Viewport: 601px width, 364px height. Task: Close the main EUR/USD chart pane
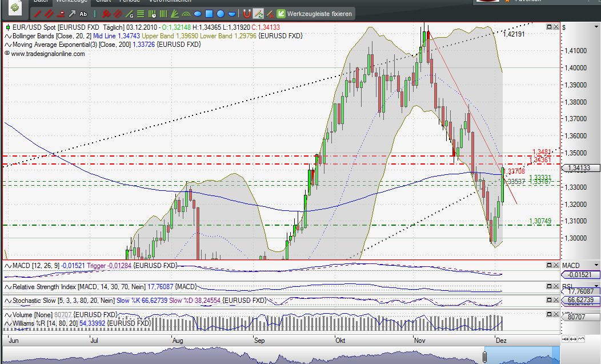point(556,27)
